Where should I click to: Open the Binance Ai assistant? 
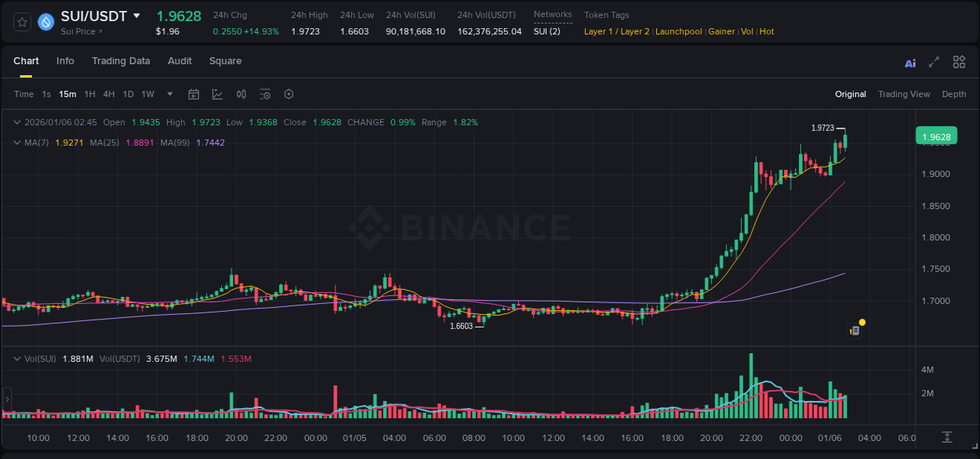click(x=909, y=62)
